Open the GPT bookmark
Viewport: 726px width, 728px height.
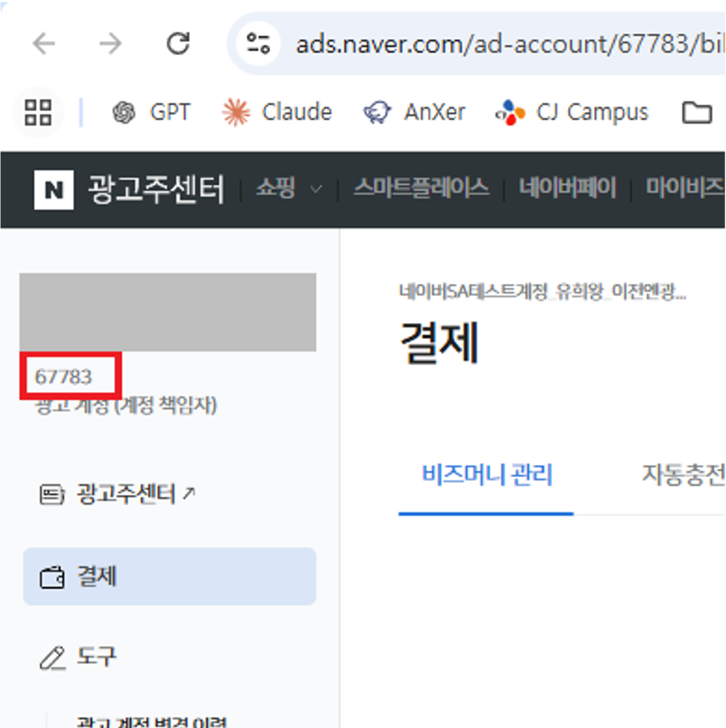[151, 112]
